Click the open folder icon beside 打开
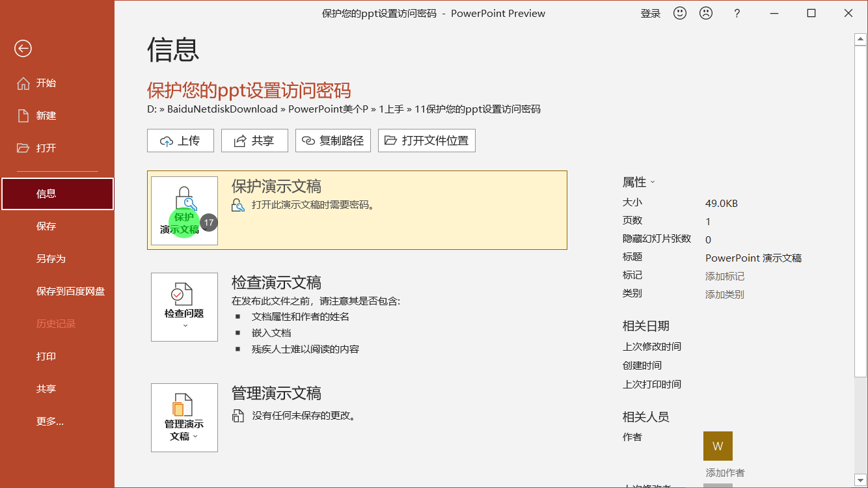Viewport: 868px width, 488px height. coord(23,148)
